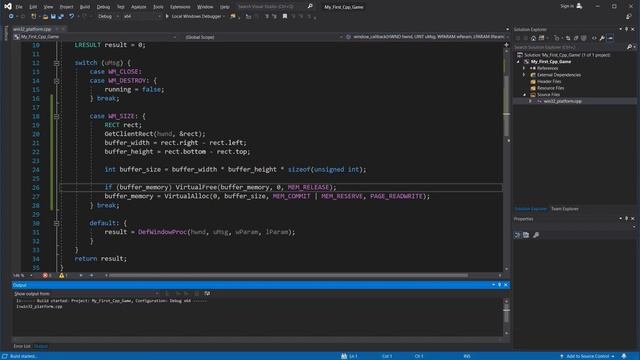The image size is (640, 360).
Task: Click the Navigate Backward toolbar icon
Action: pos(11,16)
